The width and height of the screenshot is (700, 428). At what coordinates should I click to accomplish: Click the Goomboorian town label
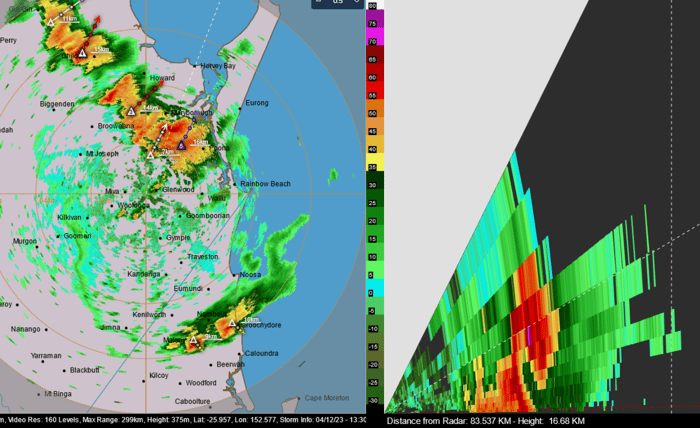208,216
